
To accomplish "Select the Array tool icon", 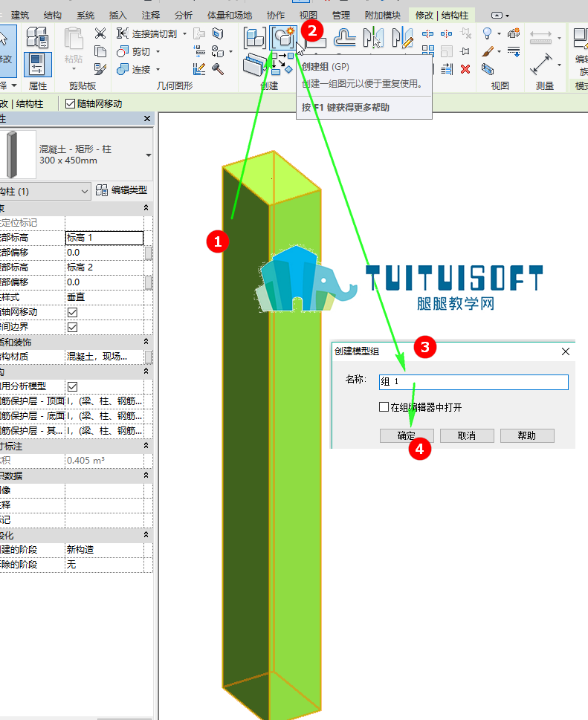I will coord(427,51).
